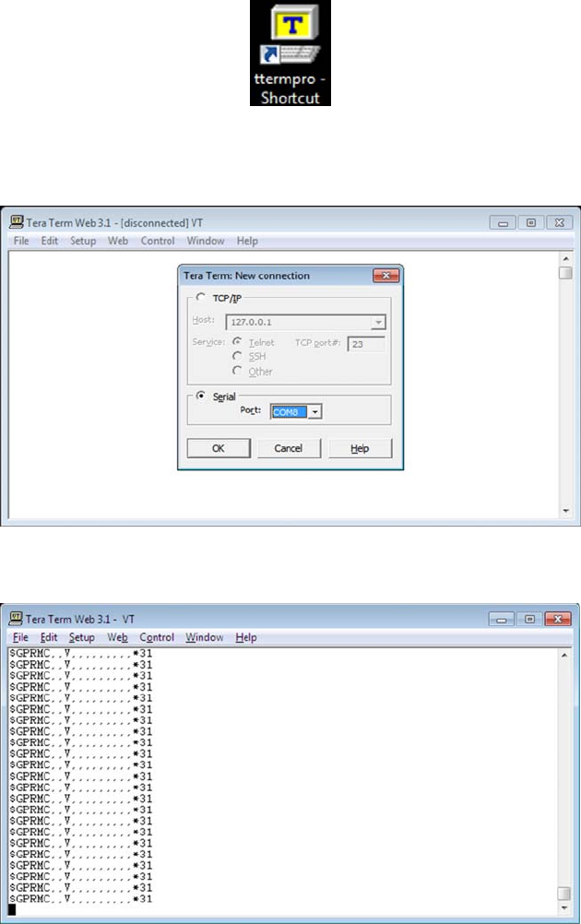Screen dimensions: 581x924
Task: Open Control menu in disconnected Tera Term window
Action: click(x=158, y=241)
